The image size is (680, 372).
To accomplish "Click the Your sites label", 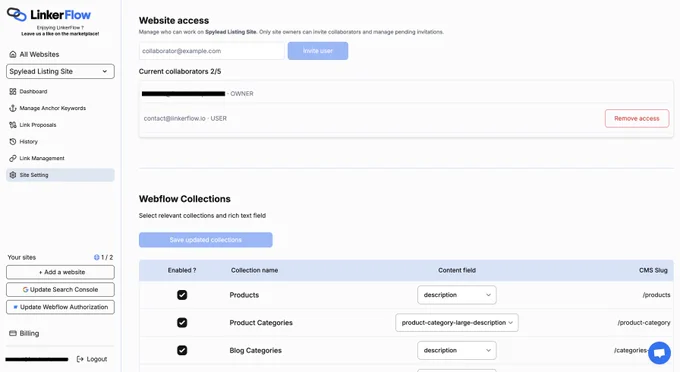I will tap(22, 257).
